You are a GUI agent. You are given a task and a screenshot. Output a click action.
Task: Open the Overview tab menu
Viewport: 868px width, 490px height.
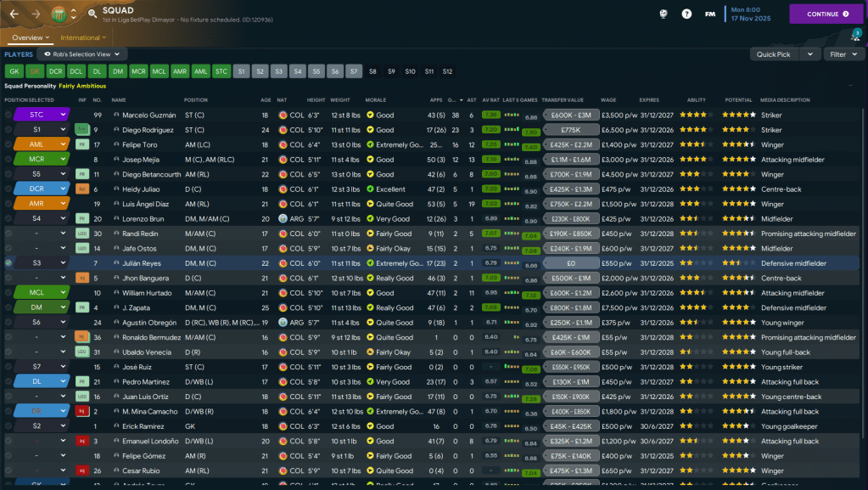(31, 37)
